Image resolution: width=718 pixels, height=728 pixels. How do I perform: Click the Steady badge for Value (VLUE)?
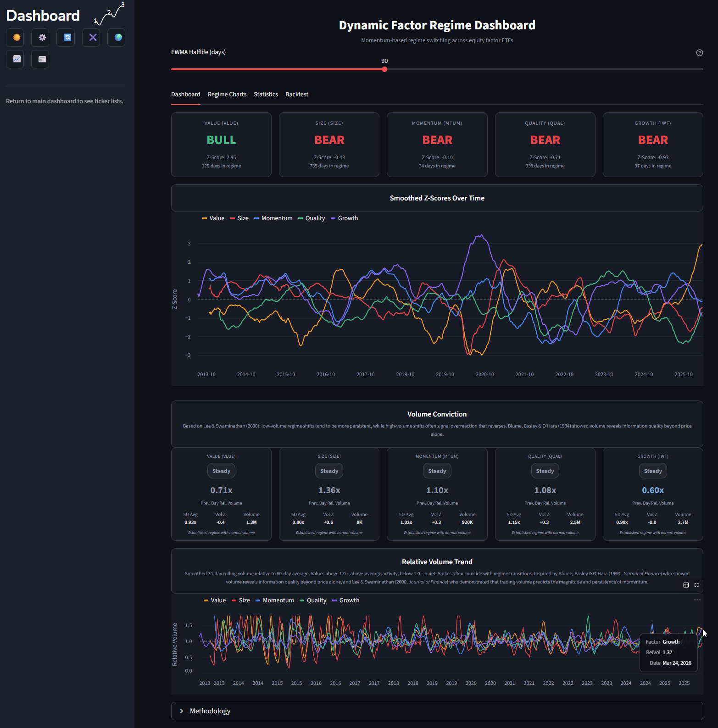[x=221, y=471]
